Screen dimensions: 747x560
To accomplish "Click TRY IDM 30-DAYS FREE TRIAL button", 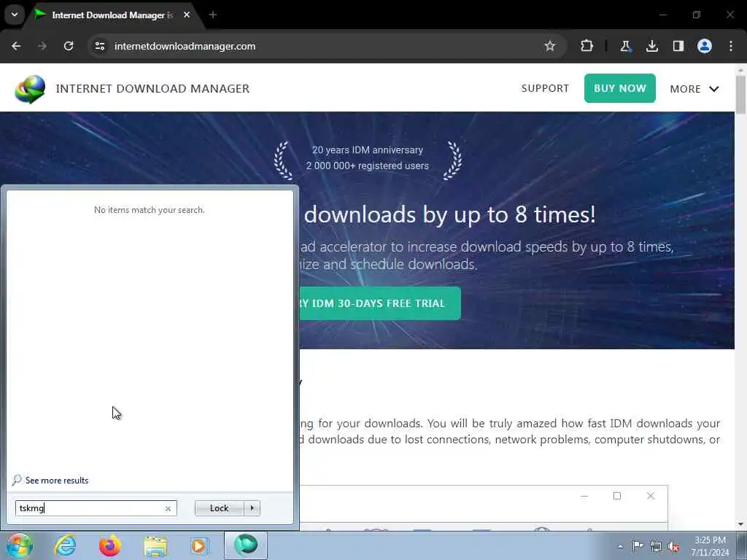I will click(379, 303).
